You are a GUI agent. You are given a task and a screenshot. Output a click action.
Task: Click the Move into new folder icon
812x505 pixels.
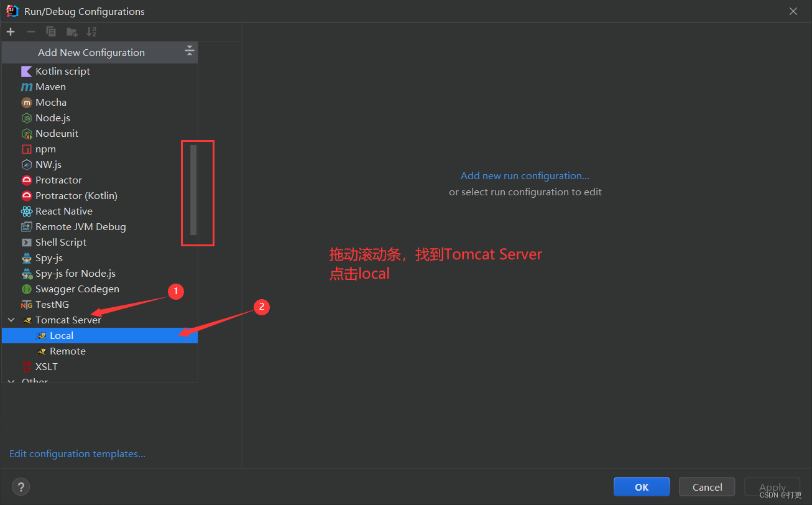(72, 32)
